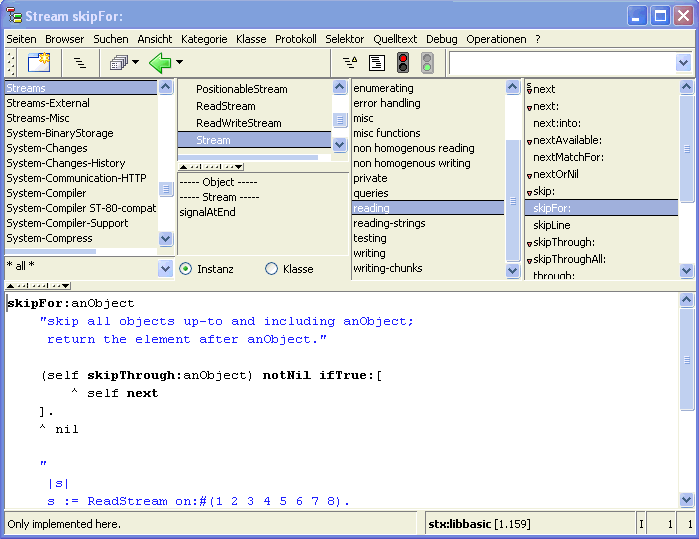
Task: Open the Protokoll menu
Action: pyautogui.click(x=296, y=39)
